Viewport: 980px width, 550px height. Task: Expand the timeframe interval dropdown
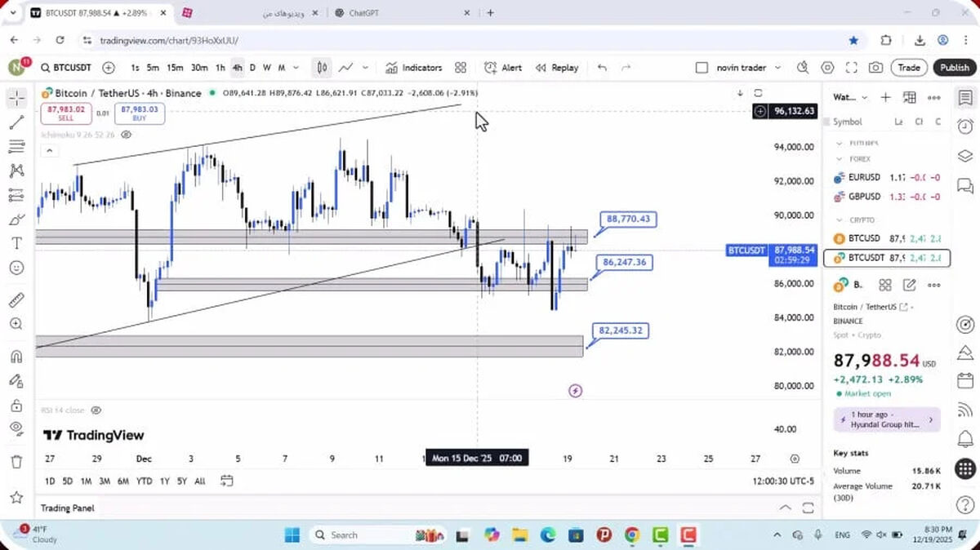tap(296, 68)
